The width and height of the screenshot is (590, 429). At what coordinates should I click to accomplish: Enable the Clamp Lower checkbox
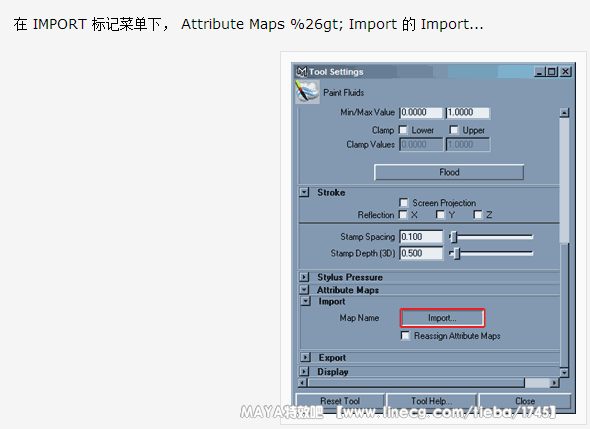tap(403, 130)
